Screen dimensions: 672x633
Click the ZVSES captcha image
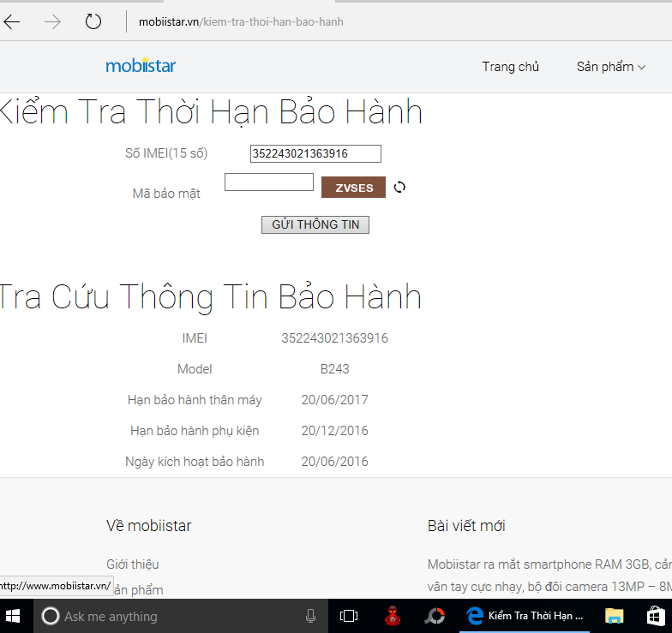coord(353,187)
